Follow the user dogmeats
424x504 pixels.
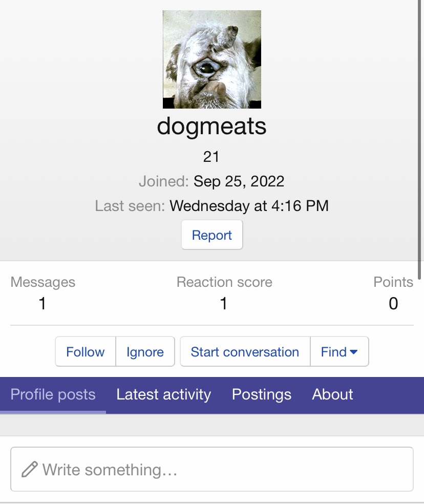[86, 352]
